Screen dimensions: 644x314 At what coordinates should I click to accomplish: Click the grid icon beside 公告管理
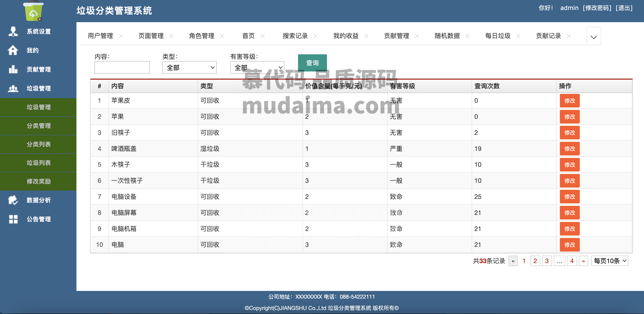coord(13,219)
